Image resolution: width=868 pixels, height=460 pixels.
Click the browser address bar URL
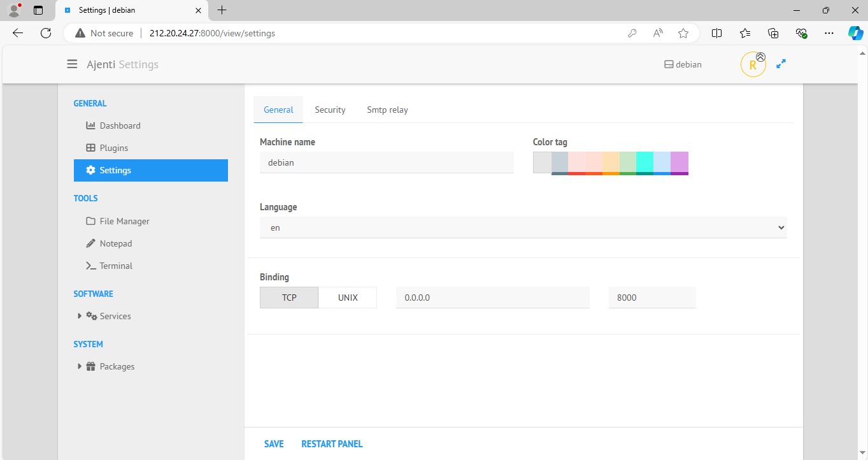point(212,33)
